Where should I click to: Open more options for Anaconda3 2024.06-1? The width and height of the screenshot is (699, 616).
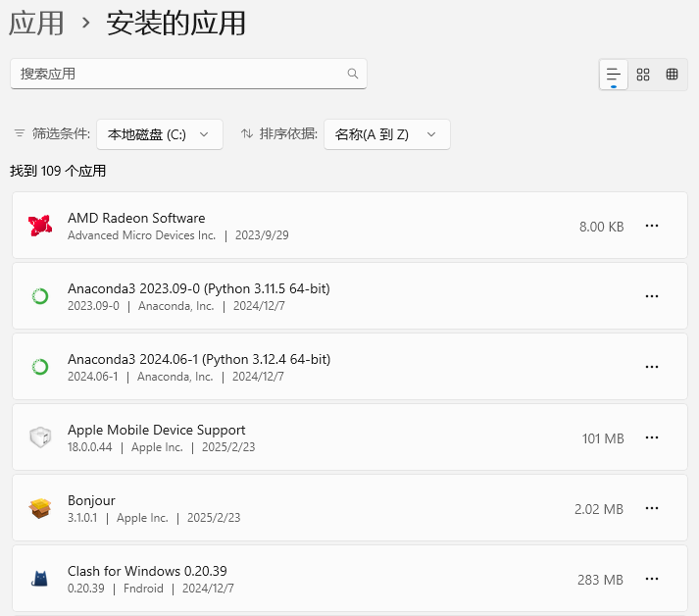pyautogui.click(x=652, y=367)
